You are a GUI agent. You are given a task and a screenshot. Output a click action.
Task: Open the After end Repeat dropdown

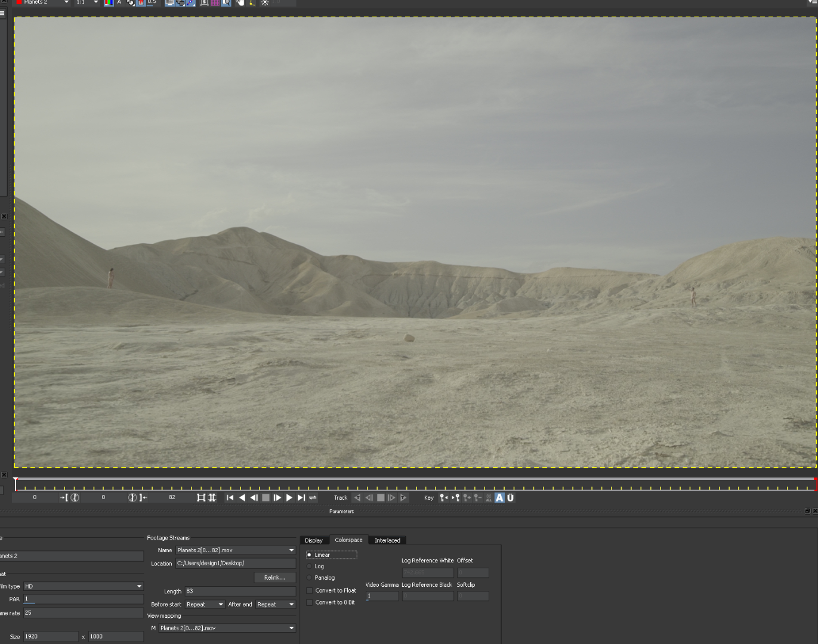(x=276, y=605)
